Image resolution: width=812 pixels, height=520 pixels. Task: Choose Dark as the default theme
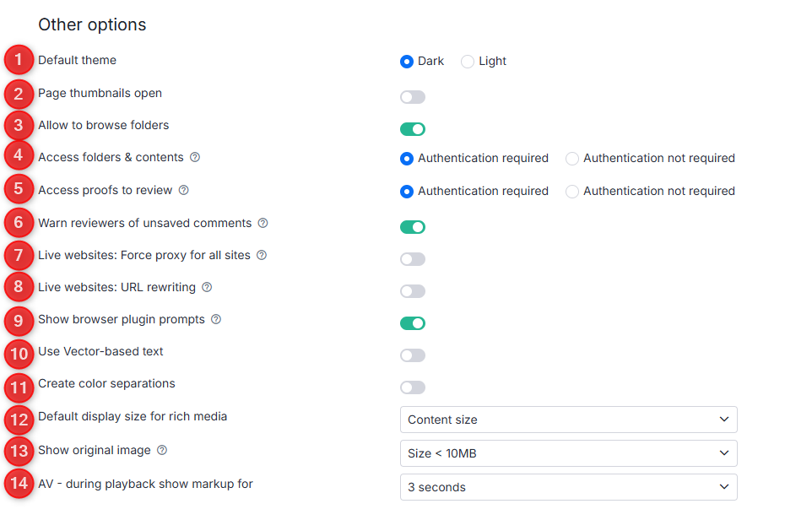pos(407,62)
